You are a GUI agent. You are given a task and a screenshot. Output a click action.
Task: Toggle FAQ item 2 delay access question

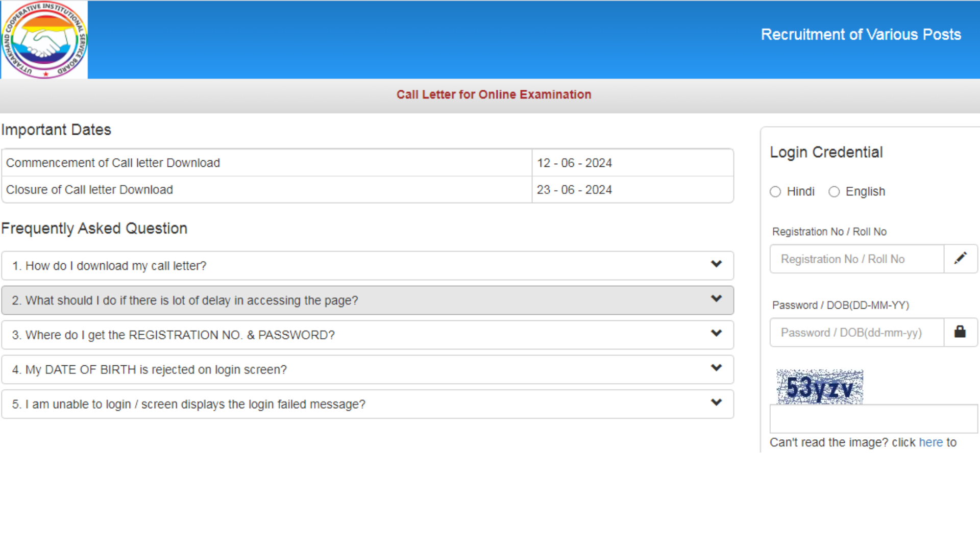[x=367, y=300]
